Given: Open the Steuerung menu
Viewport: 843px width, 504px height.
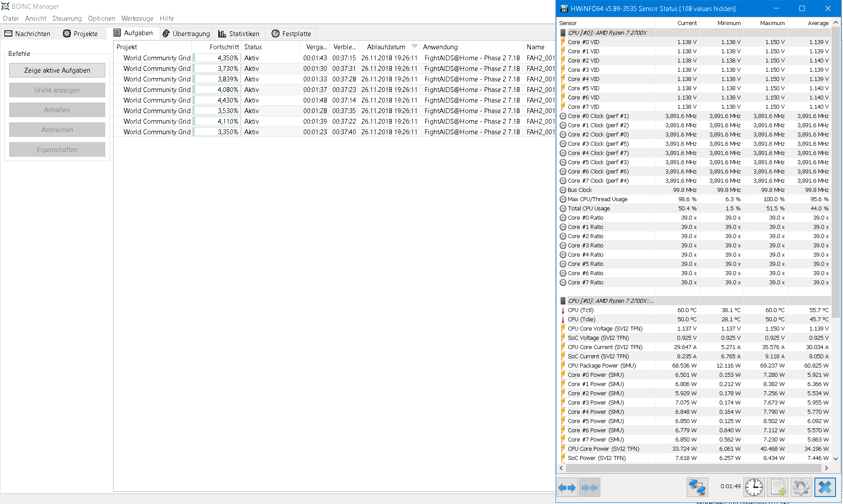Looking at the screenshot, I should [x=67, y=18].
